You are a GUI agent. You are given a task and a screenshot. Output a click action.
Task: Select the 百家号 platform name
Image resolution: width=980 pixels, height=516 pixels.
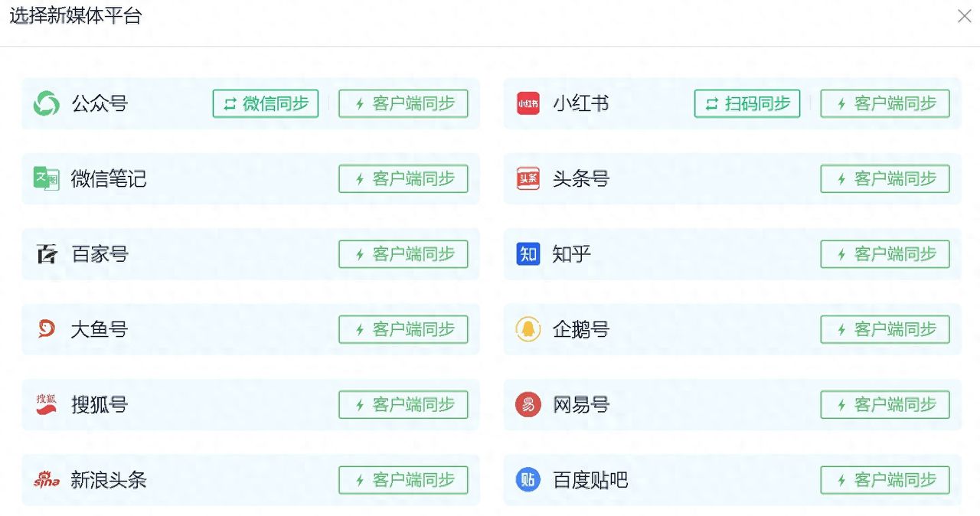100,254
